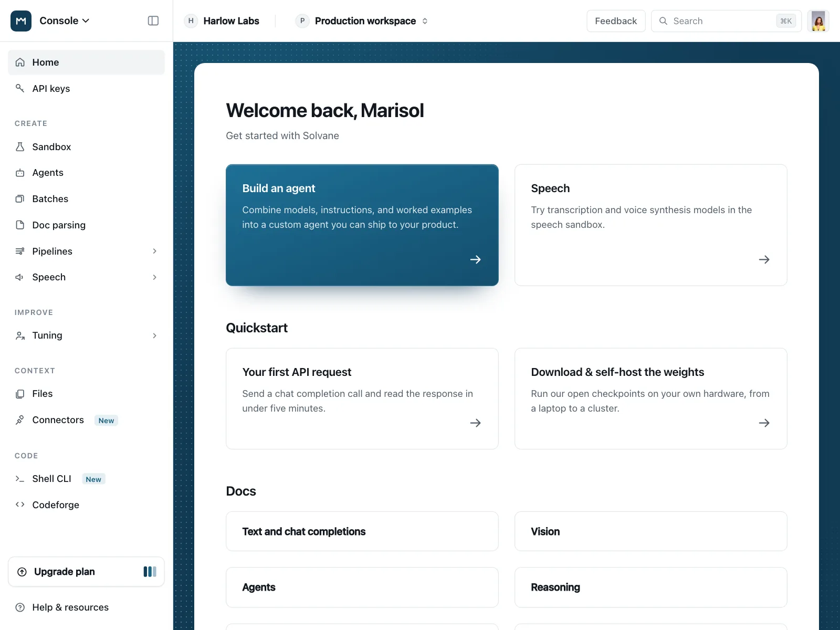The image size is (840, 630).
Task: Click the bars icon on Upgrade plan
Action: tap(150, 572)
